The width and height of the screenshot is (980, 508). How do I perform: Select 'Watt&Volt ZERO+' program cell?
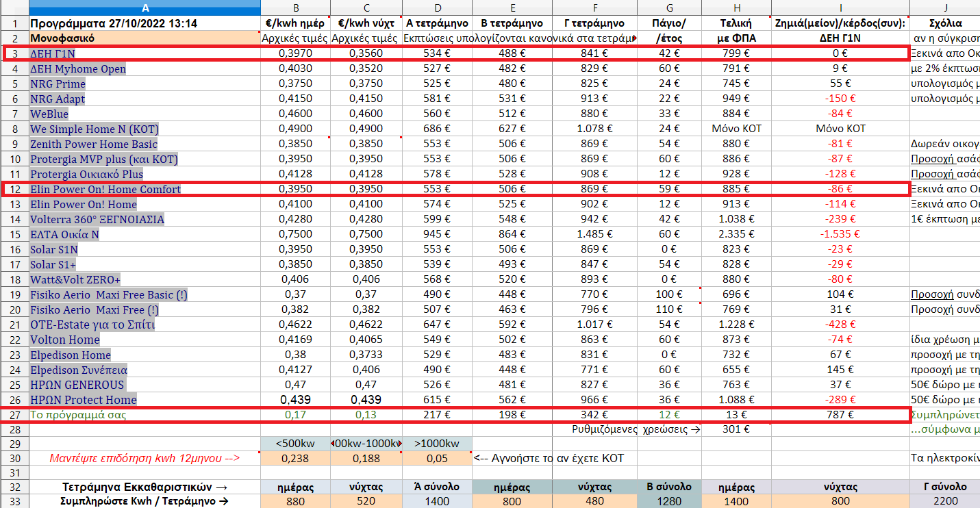145,279
